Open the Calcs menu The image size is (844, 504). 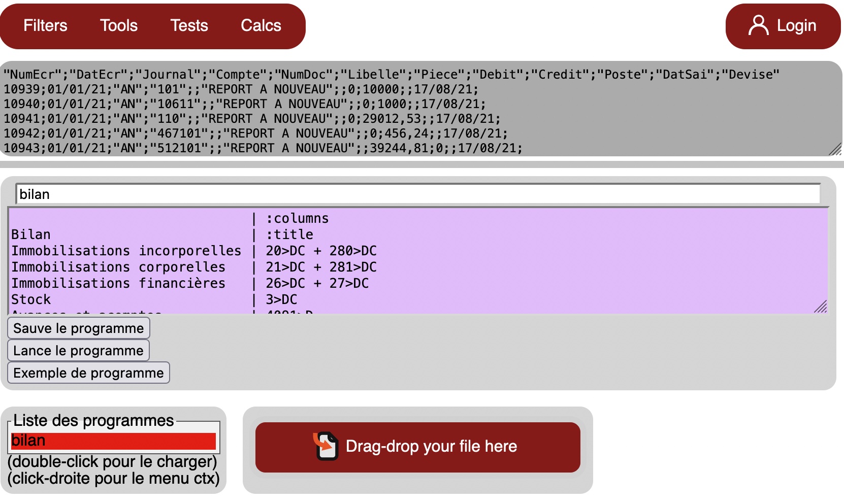261,25
